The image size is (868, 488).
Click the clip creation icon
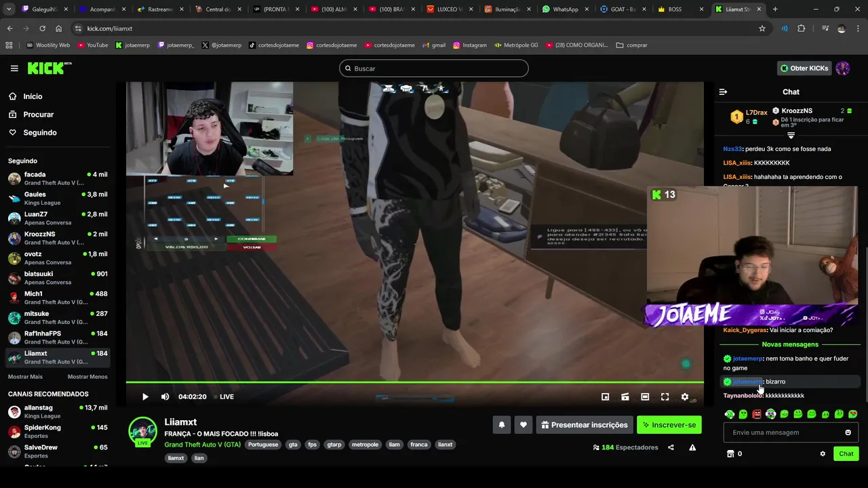click(x=625, y=396)
